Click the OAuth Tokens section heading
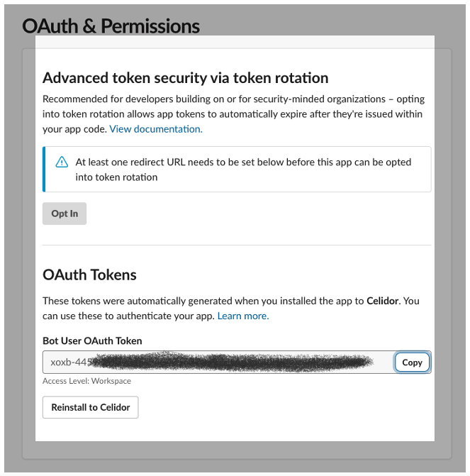Viewport: 470px width, 476px height. [x=89, y=275]
